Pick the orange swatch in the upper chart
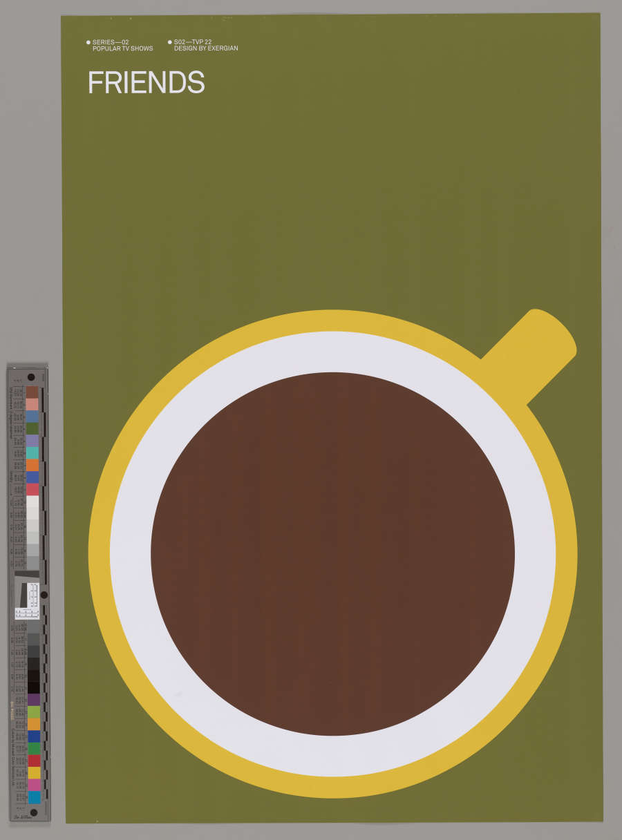622x840 pixels. pos(32,465)
